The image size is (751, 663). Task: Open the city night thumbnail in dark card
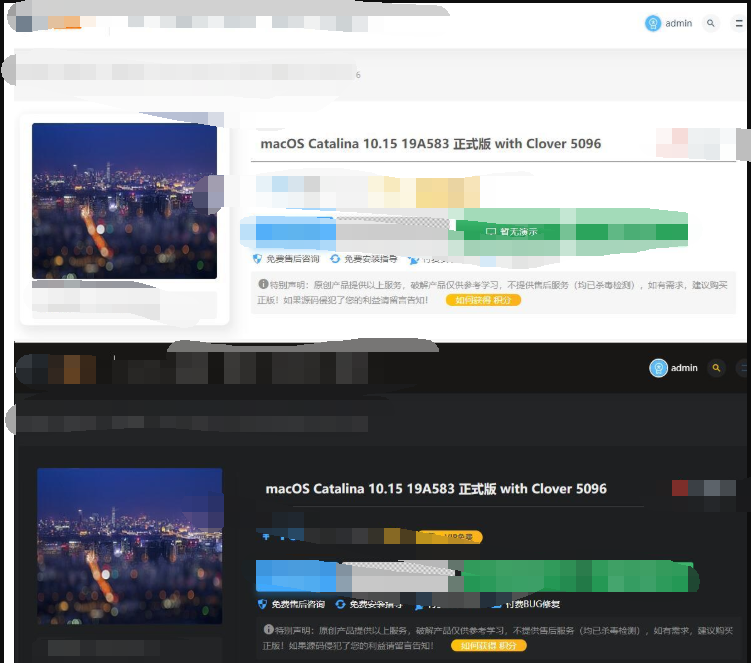pyautogui.click(x=129, y=545)
